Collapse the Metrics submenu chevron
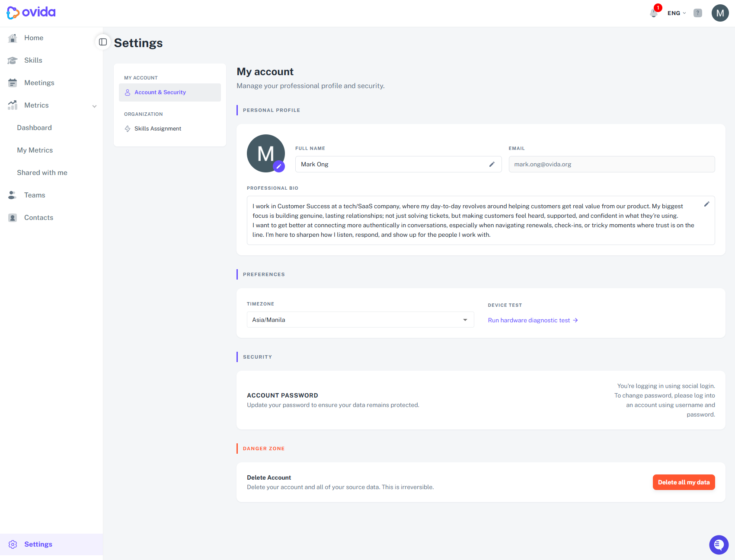735x560 pixels. [94, 106]
